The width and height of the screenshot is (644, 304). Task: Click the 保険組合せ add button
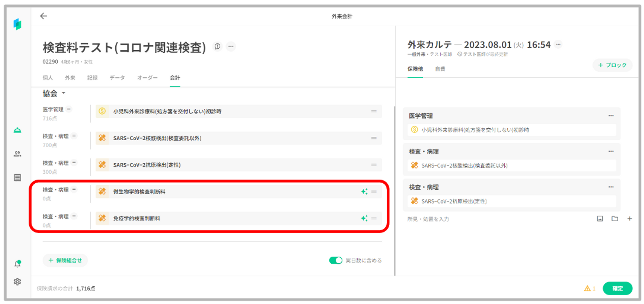click(x=65, y=260)
